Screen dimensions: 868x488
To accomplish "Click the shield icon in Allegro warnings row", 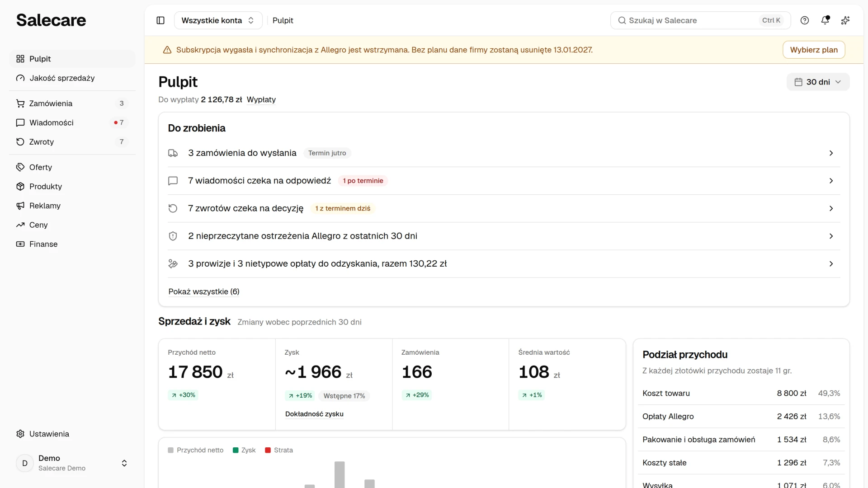I will pos(173,236).
